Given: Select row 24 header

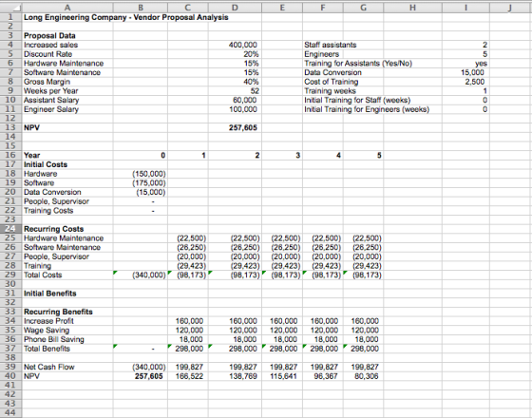Looking at the screenshot, I should tap(10, 229).
